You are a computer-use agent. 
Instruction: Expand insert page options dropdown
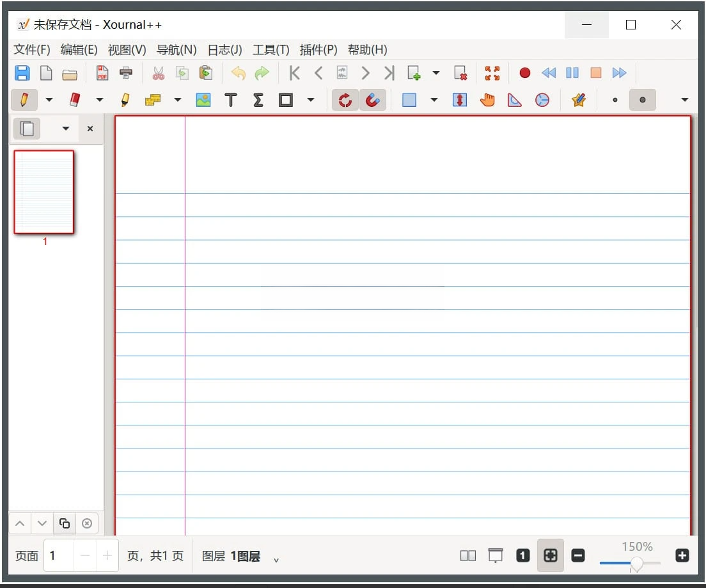(x=436, y=73)
